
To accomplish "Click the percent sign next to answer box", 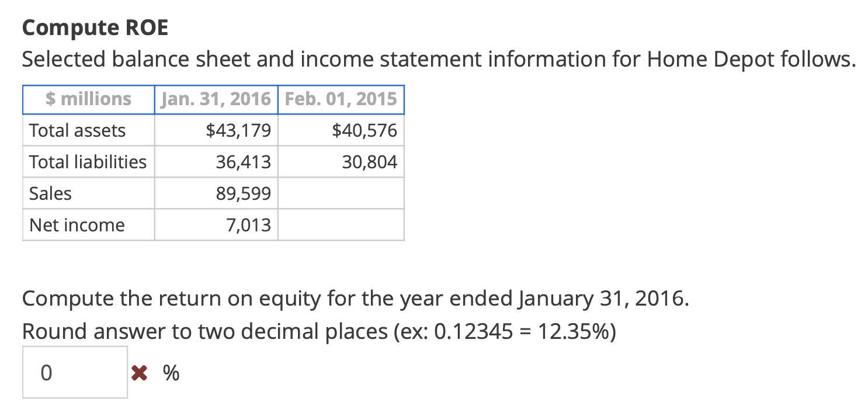I will tap(170, 372).
